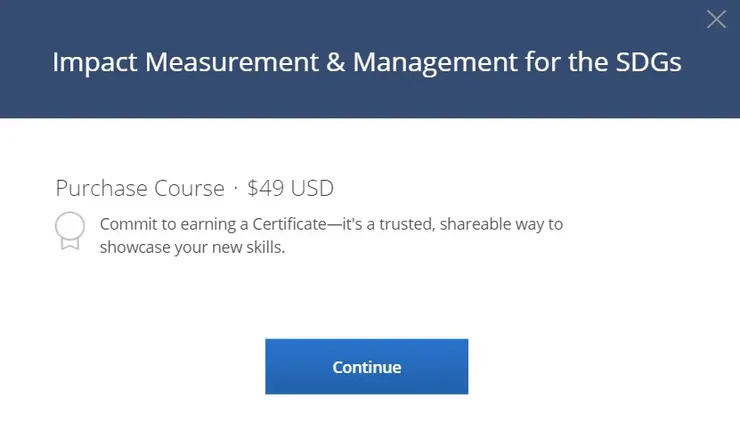Click the "Commit to earning" text
The width and height of the screenshot is (740, 430).
[165, 224]
